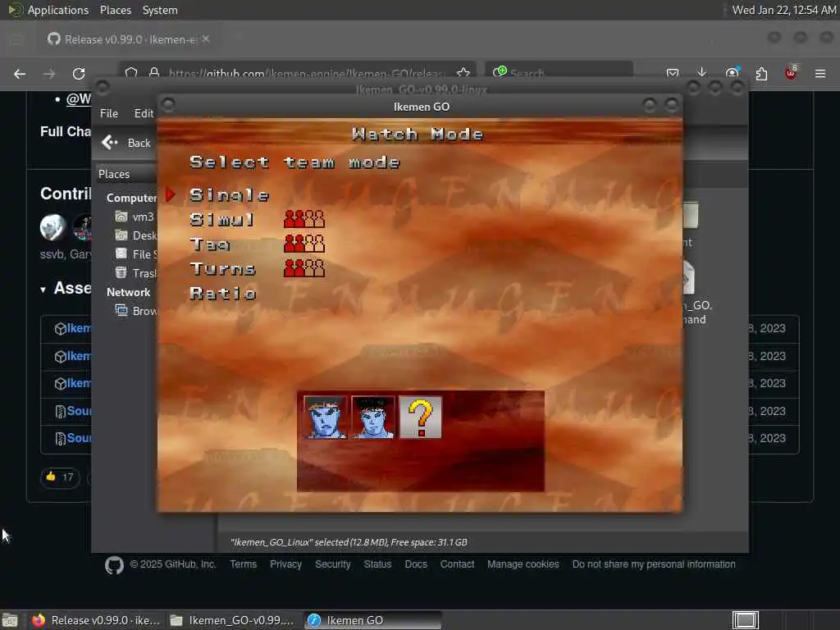The width and height of the screenshot is (840, 630).
Task: Select Tag team mode
Action: (209, 244)
